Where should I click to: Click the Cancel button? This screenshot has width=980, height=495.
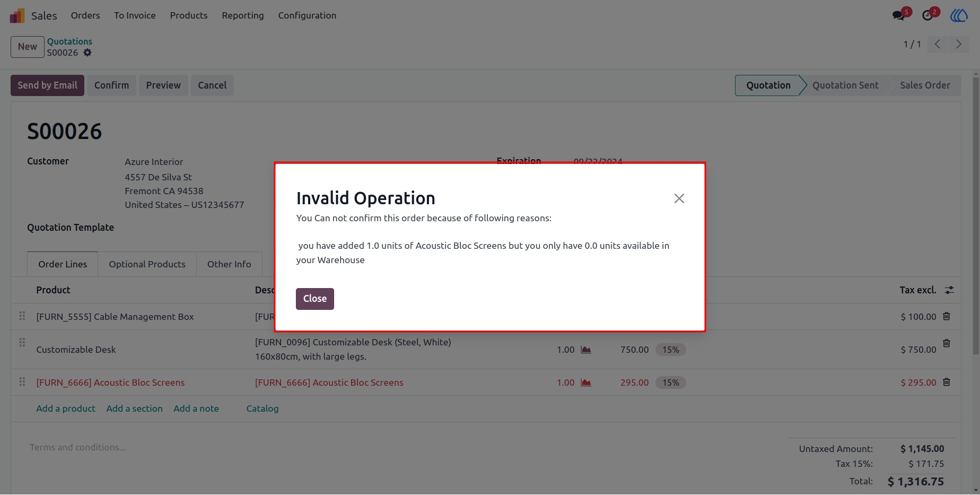tap(212, 85)
